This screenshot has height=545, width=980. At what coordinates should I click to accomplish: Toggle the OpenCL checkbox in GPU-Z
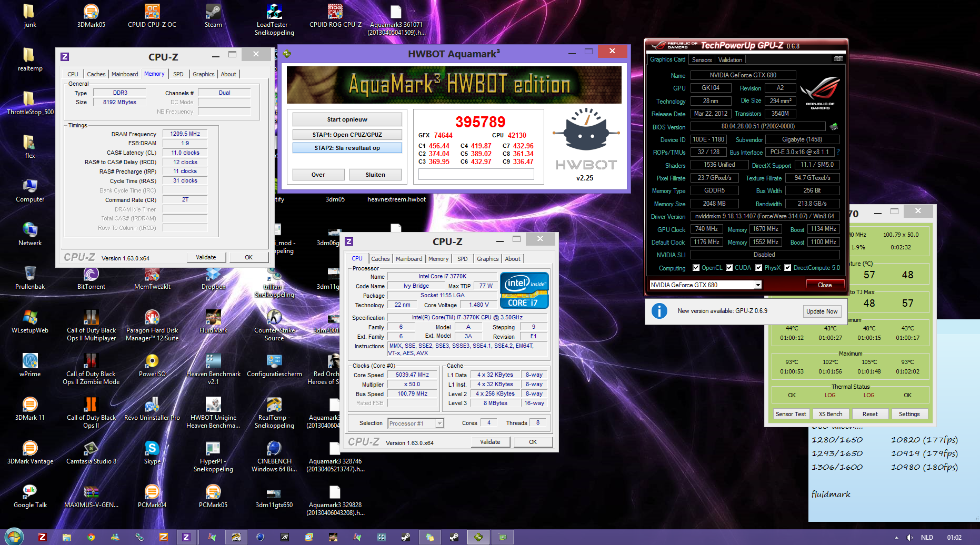coord(696,268)
